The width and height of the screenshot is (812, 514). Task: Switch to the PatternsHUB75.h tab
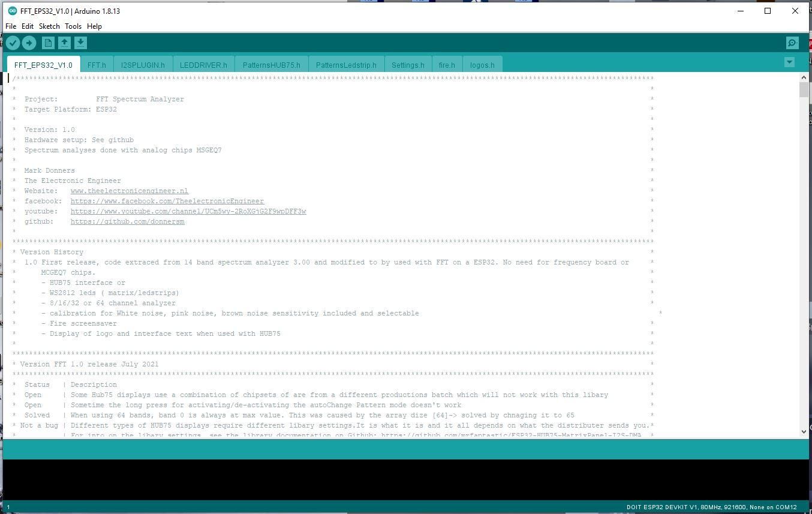click(x=272, y=65)
